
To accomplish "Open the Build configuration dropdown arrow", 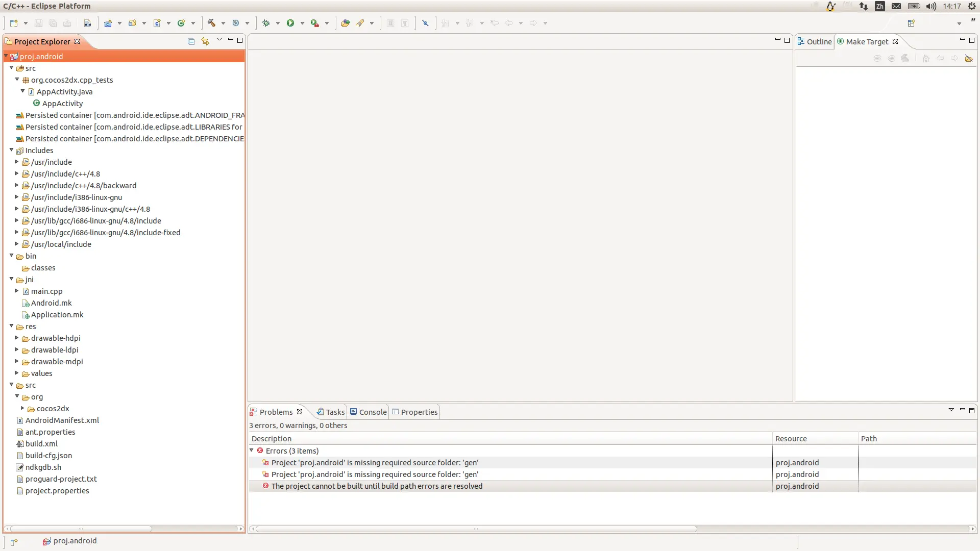I will 223,23.
